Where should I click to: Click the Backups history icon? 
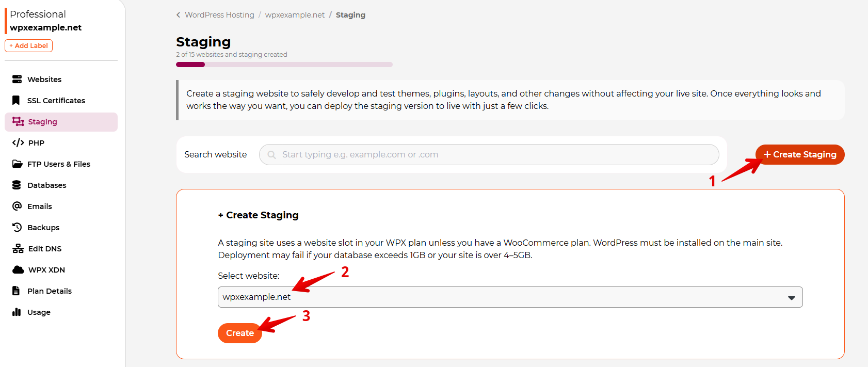pyautogui.click(x=17, y=227)
